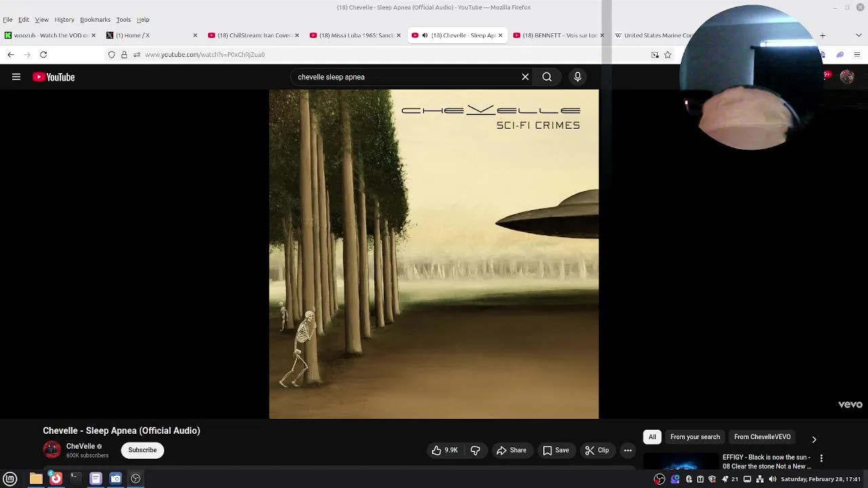This screenshot has width=868, height=488.
Task: Bookmark this page with star icon
Action: [x=668, y=54]
